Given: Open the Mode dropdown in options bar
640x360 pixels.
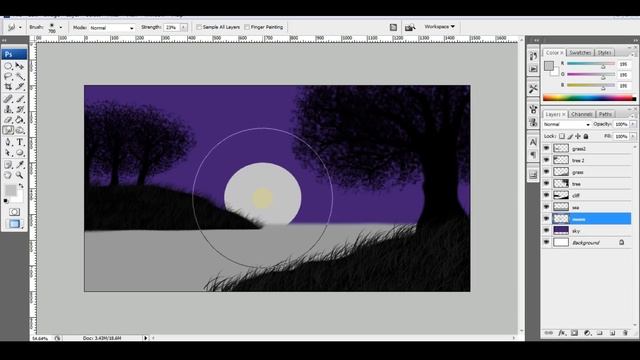Looking at the screenshot, I should coord(111,28).
